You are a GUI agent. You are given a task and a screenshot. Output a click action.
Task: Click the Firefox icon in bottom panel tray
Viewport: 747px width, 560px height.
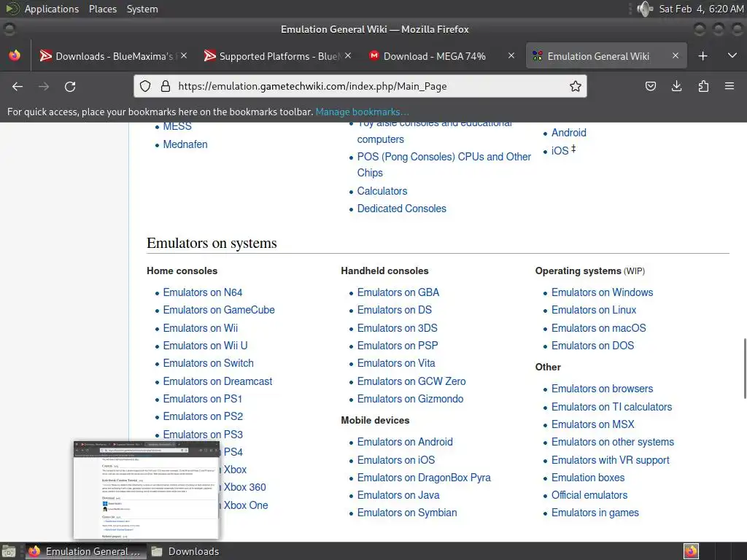click(x=691, y=551)
